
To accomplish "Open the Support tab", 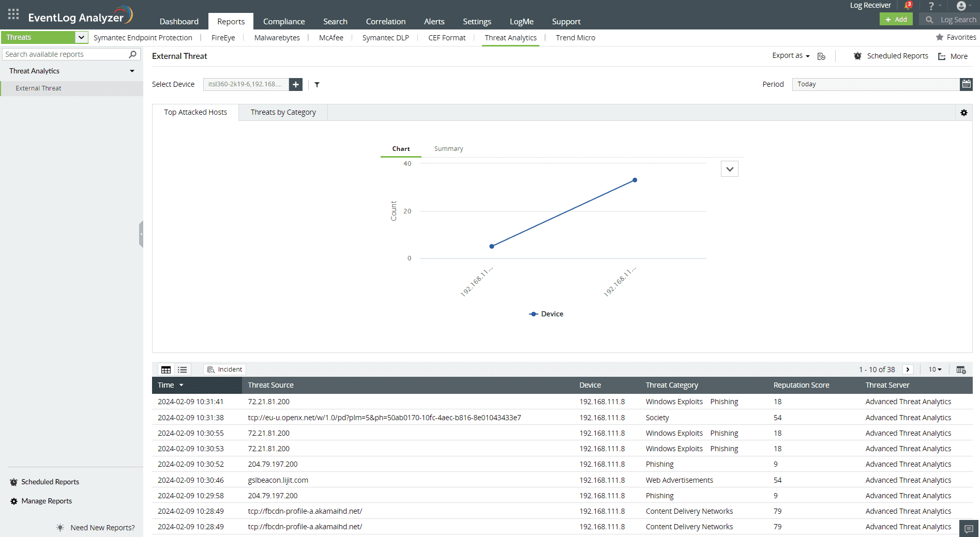I will pos(566,21).
